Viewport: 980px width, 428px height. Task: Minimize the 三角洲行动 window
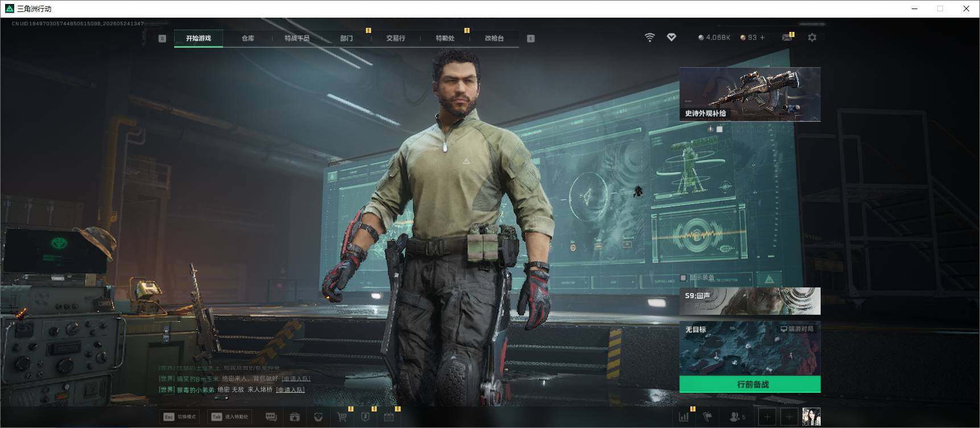pyautogui.click(x=915, y=9)
